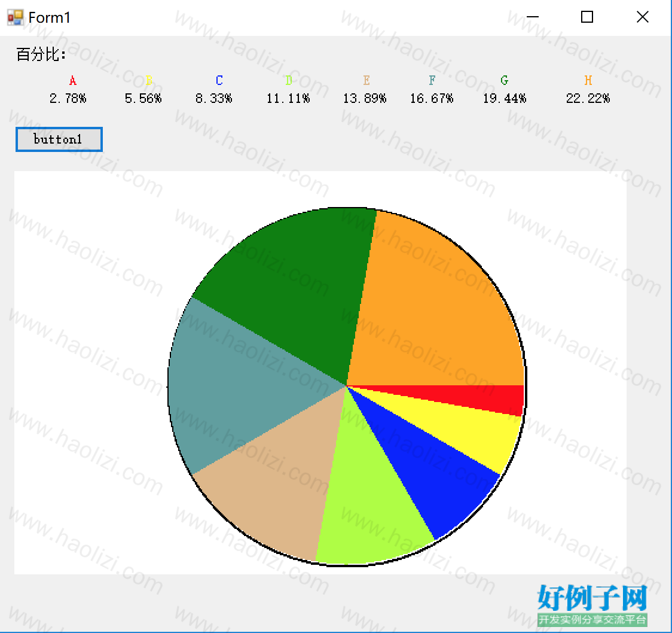
Task: Minimize the Form1 window
Action: 532,17
